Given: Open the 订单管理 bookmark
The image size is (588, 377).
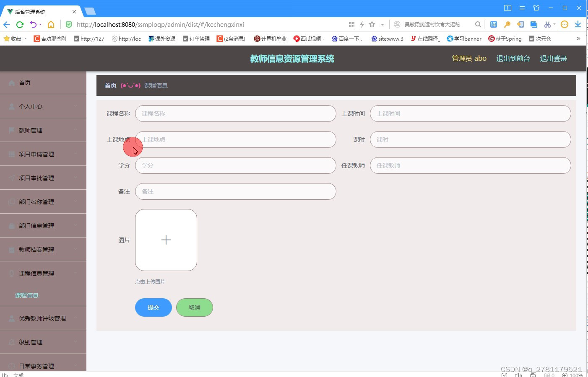Looking at the screenshot, I should click(x=196, y=39).
